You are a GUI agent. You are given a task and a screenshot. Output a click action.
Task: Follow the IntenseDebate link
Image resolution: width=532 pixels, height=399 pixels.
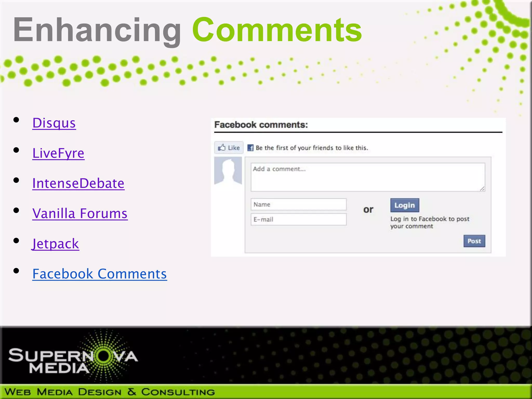78,183
